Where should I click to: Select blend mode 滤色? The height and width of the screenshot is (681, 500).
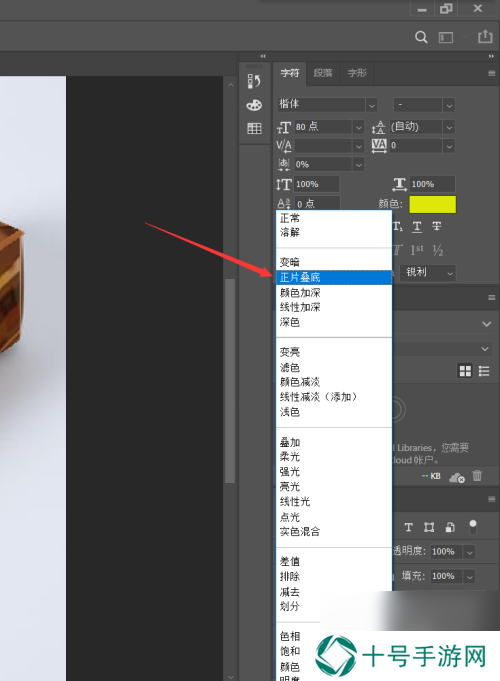coord(334,367)
